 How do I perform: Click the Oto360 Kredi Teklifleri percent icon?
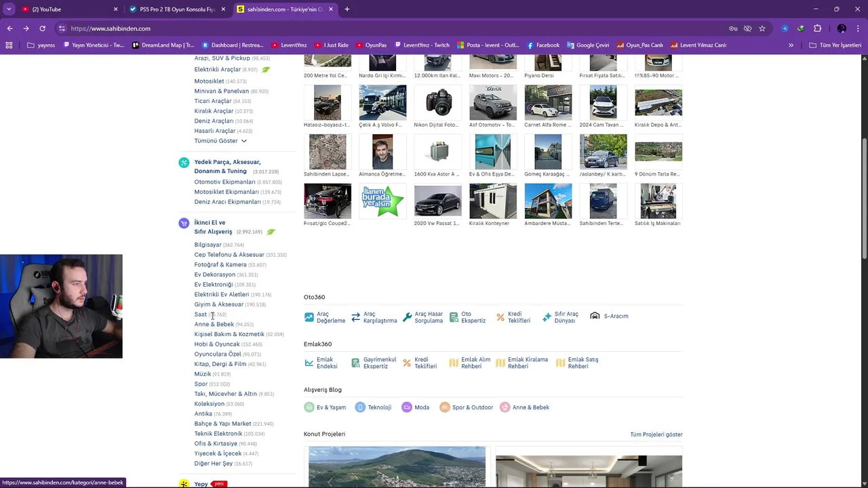point(500,317)
